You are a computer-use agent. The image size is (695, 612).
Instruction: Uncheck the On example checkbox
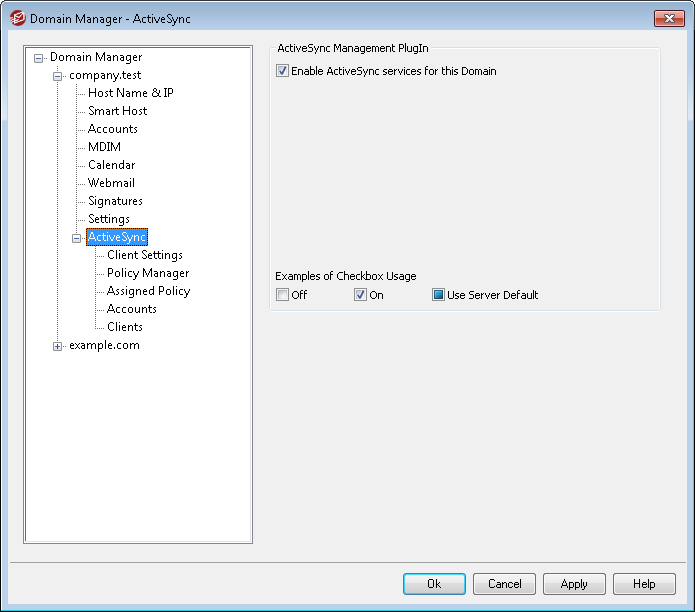pos(360,295)
